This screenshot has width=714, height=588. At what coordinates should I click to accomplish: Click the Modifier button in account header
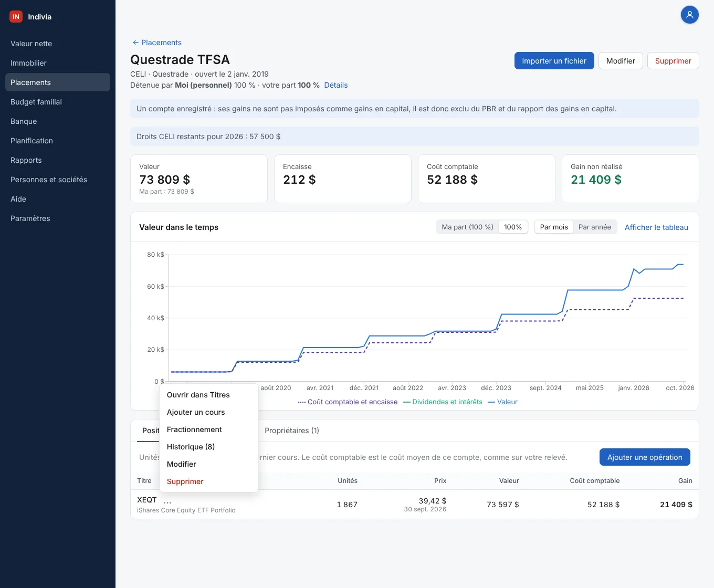621,61
